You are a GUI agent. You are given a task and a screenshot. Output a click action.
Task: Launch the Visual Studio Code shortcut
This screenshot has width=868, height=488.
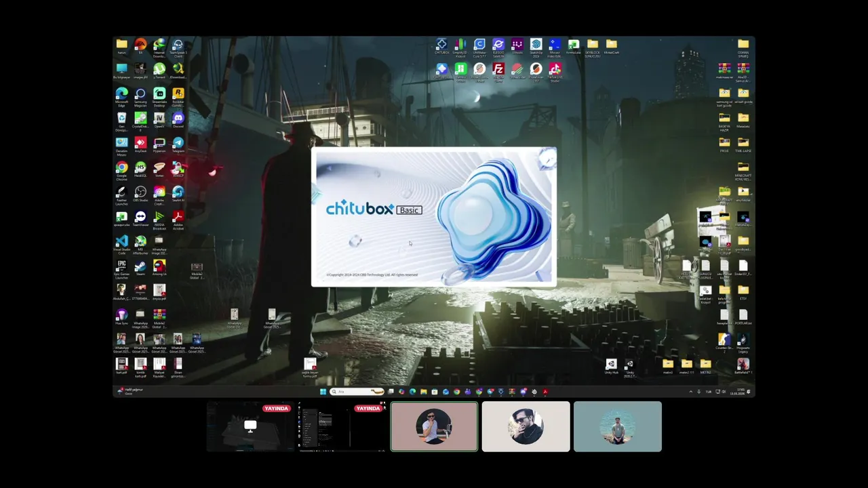(121, 244)
